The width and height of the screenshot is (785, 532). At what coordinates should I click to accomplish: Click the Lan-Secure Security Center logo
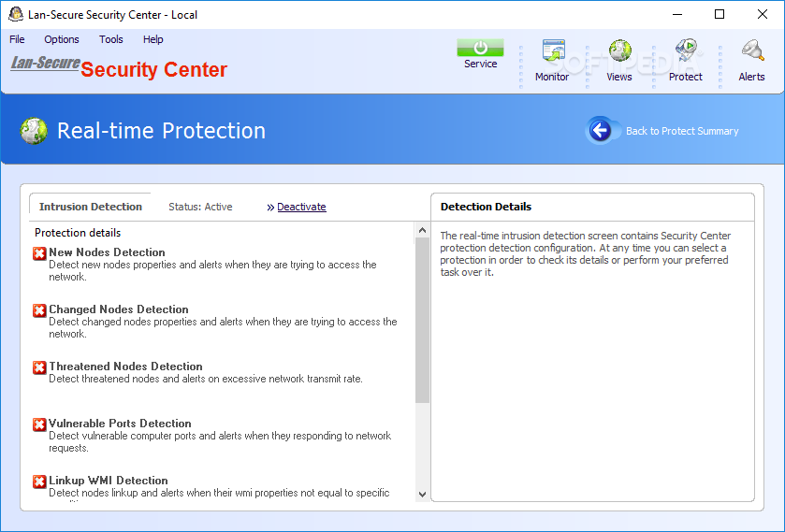(x=119, y=67)
